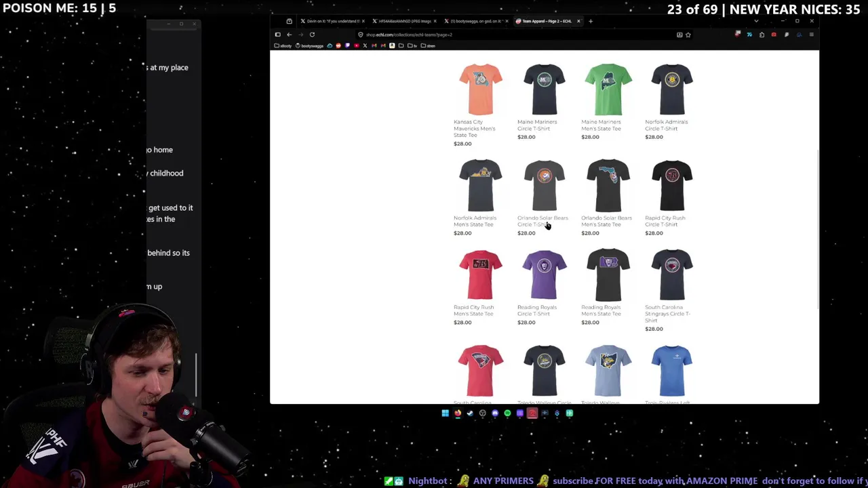The image size is (868, 488).
Task: Open Discord from the taskbar
Action: pyautogui.click(x=495, y=413)
